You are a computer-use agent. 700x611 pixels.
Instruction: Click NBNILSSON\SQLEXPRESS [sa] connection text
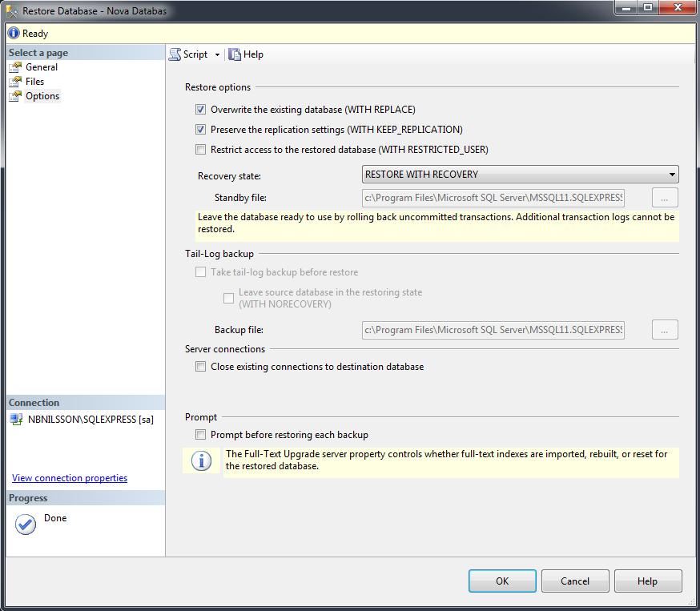[x=91, y=420]
